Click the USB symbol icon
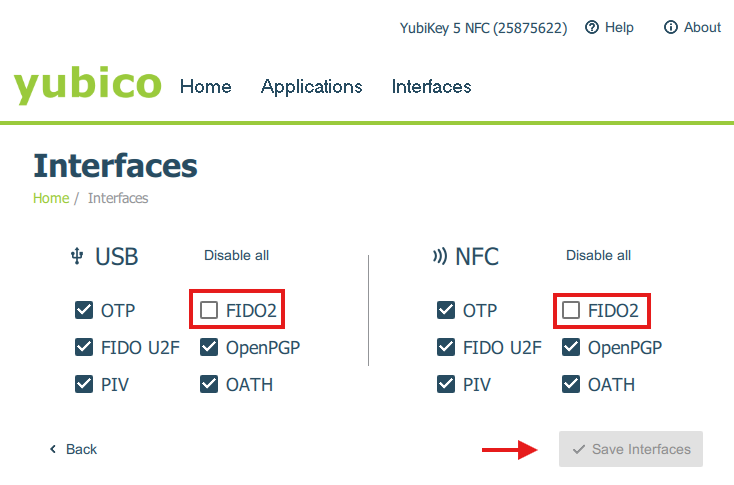 (76, 256)
